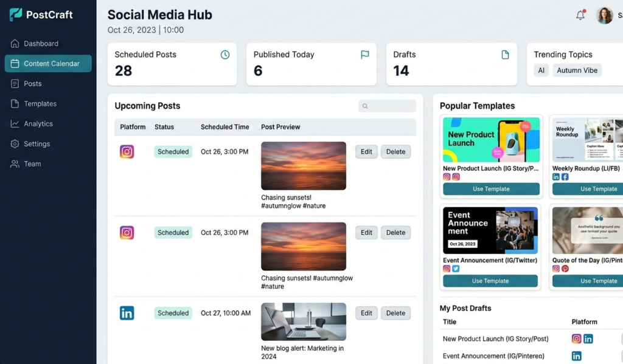Edit the first sunset scheduled post
623x364 pixels.
coord(366,151)
